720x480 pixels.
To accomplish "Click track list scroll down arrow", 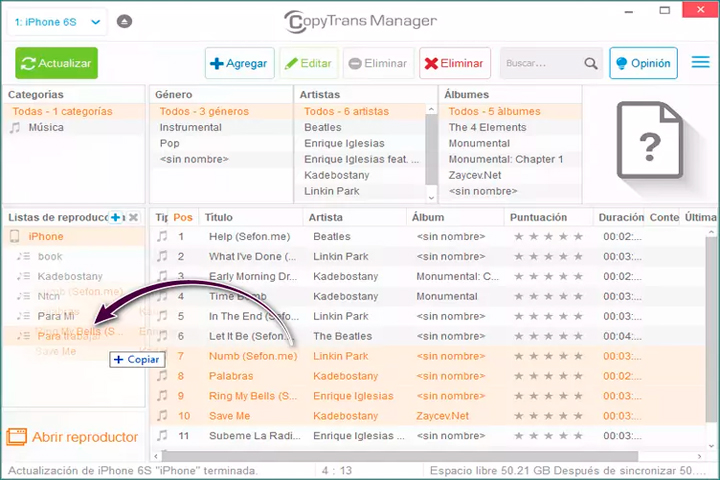I will 711,446.
